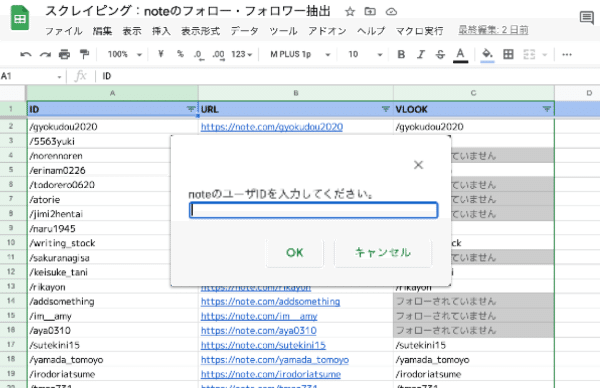Open the yamada_tomoyo note URL link

pyautogui.click(x=275, y=360)
